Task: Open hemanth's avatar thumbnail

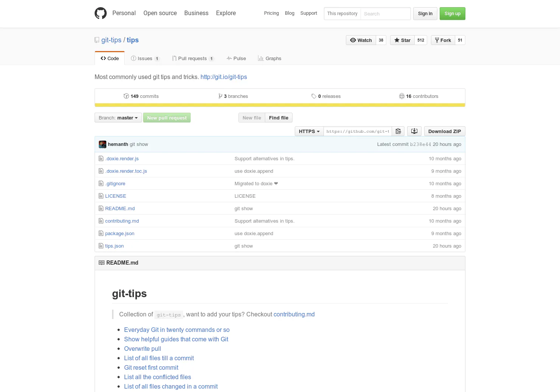Action: pyautogui.click(x=103, y=144)
